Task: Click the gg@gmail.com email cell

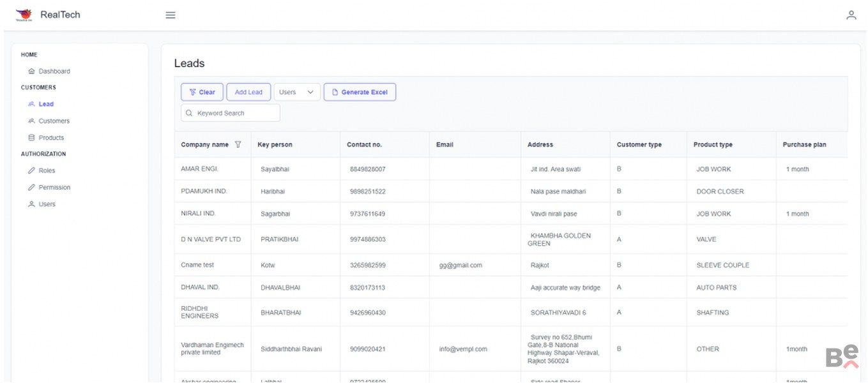Action: [461, 265]
